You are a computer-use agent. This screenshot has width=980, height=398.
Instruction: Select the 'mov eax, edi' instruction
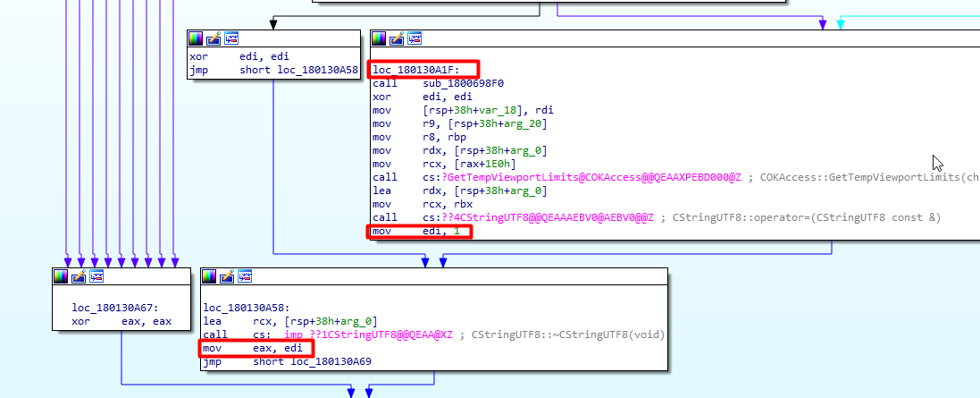tap(253, 349)
